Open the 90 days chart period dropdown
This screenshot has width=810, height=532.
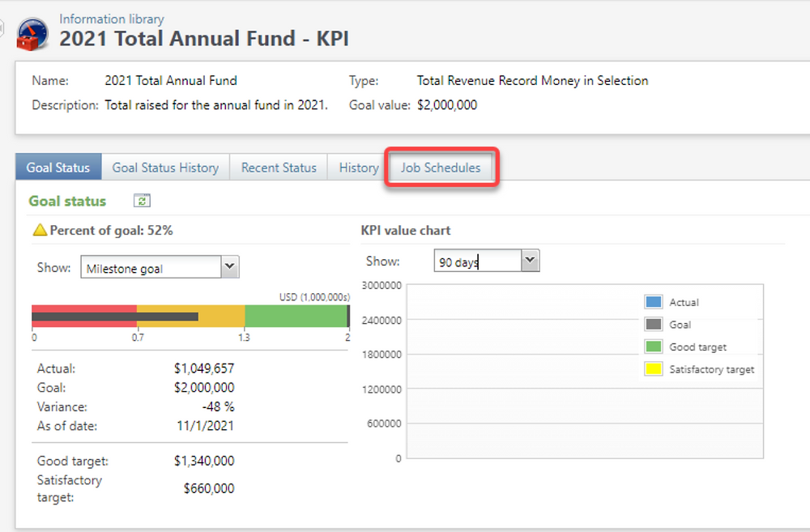(x=530, y=260)
